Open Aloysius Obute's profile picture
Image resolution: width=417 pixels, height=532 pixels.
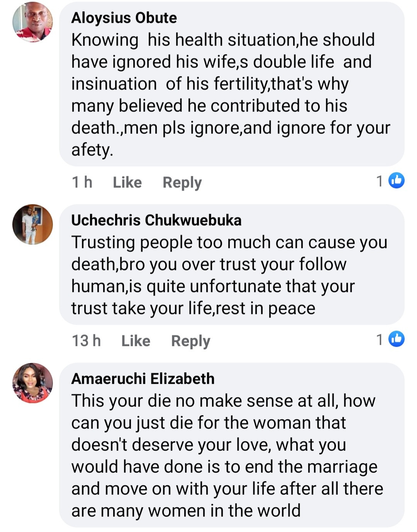click(32, 22)
